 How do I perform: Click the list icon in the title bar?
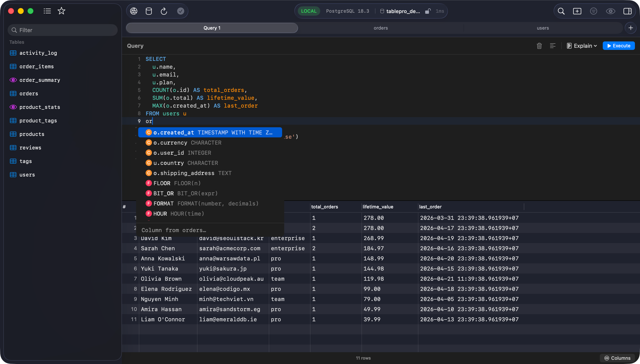coord(47,11)
